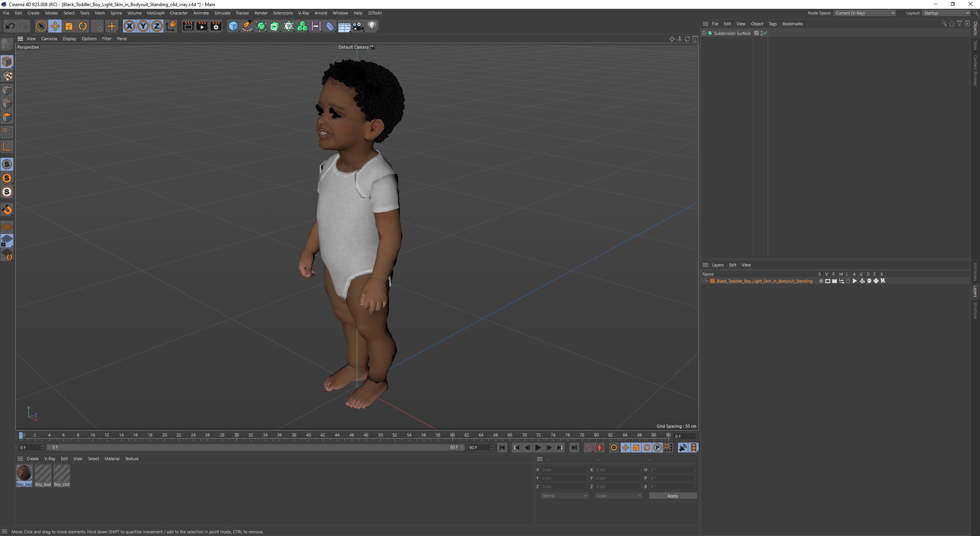Toggle layer visibility eye icon
The width and height of the screenshot is (980, 536).
point(828,281)
